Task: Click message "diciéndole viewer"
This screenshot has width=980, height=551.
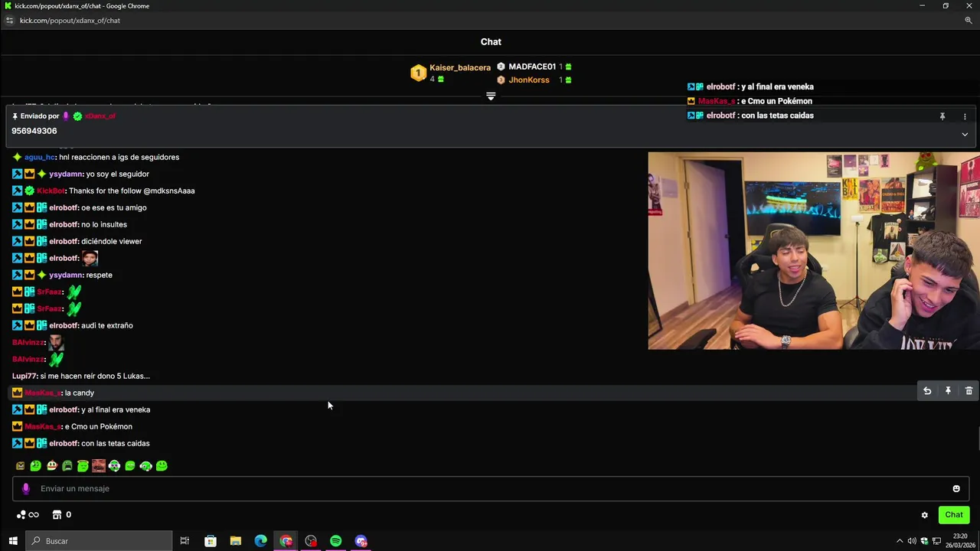Action: 112,241
